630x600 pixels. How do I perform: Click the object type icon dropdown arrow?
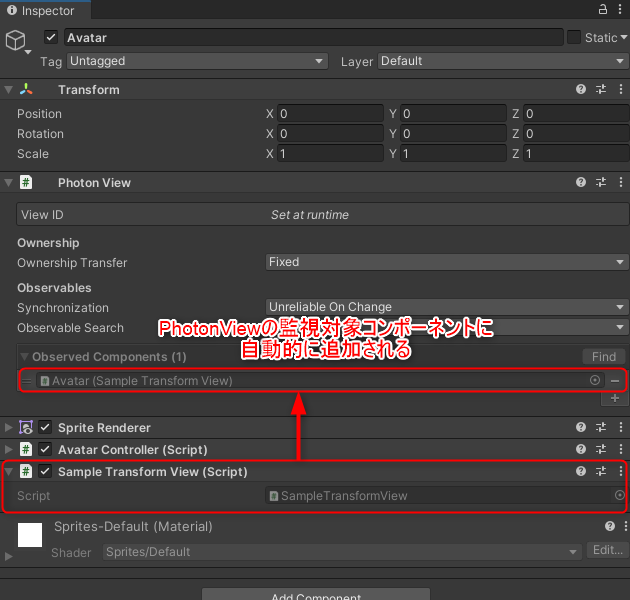(28, 52)
